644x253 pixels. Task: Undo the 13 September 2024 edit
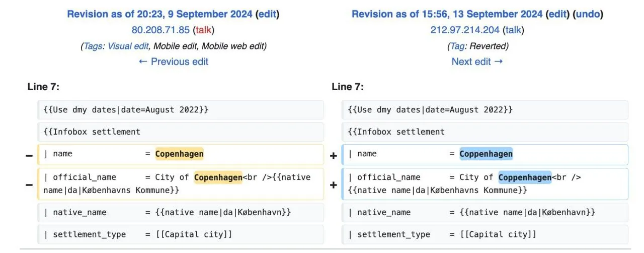click(x=588, y=14)
